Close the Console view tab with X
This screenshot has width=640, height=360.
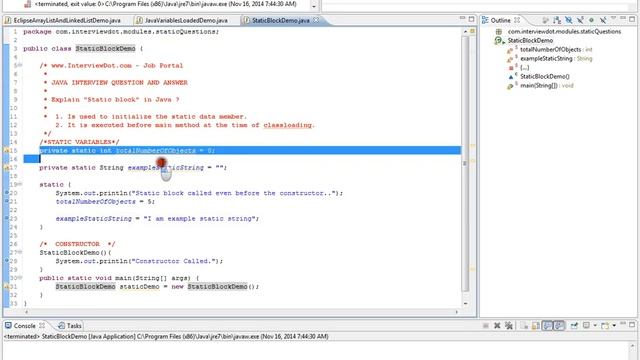pos(42,326)
